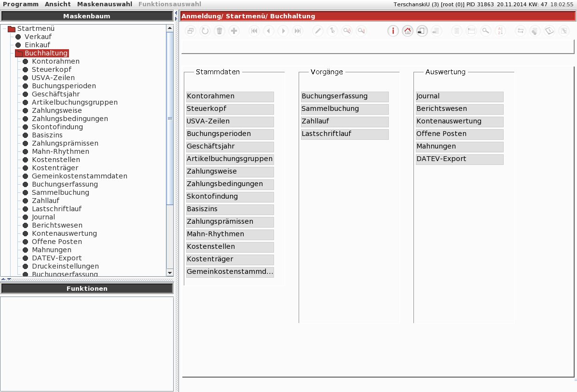Click the jump-to-last-record icon
Screen dimensions: 577x392
(298, 31)
